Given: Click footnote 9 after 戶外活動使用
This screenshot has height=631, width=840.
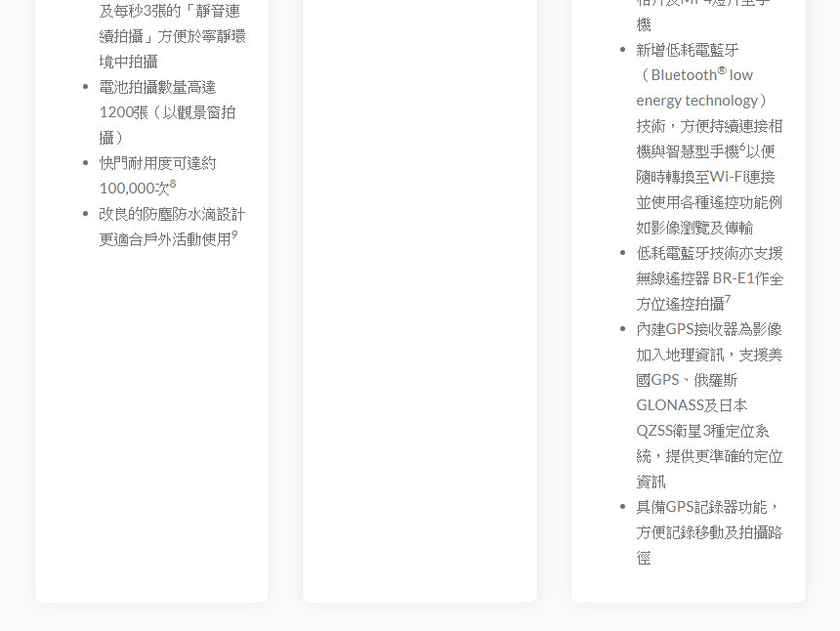Looking at the screenshot, I should coord(234,234).
